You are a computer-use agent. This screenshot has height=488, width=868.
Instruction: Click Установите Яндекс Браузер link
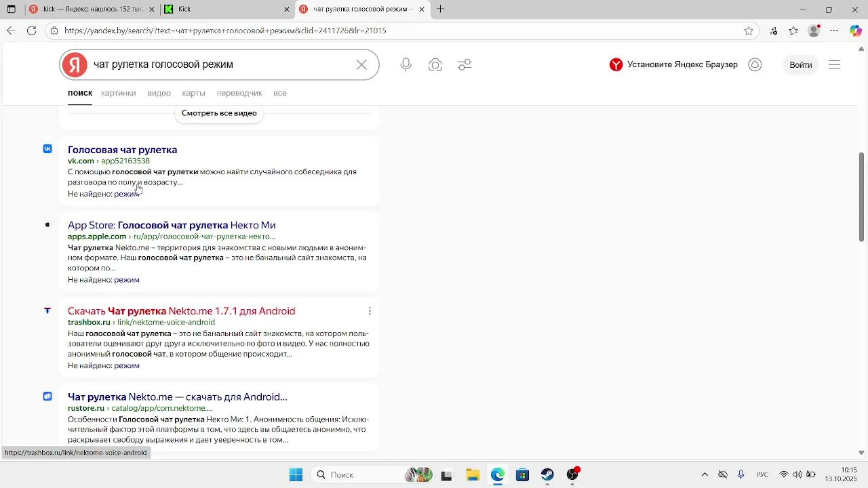tap(673, 65)
